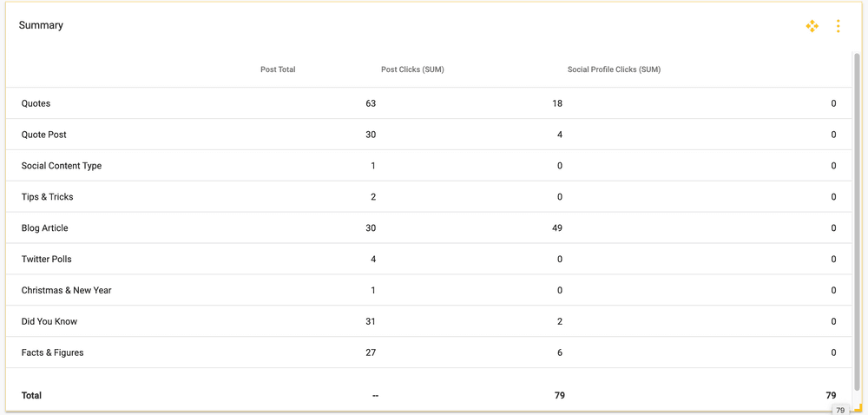Open the three-dot widget options menu

click(x=838, y=26)
